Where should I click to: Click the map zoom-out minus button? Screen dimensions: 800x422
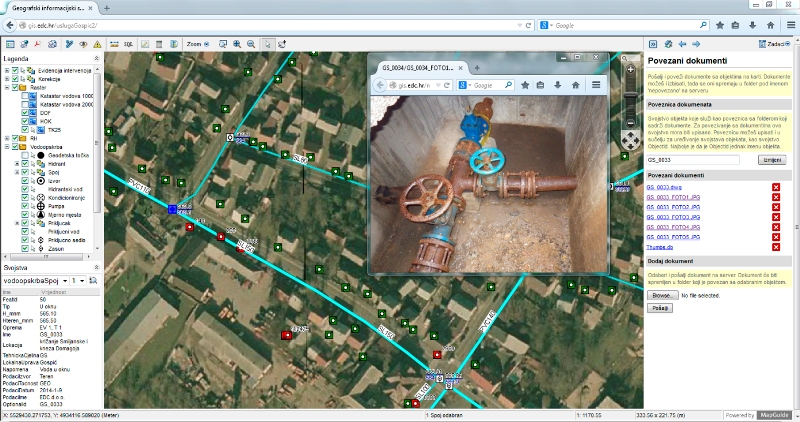tap(631, 123)
